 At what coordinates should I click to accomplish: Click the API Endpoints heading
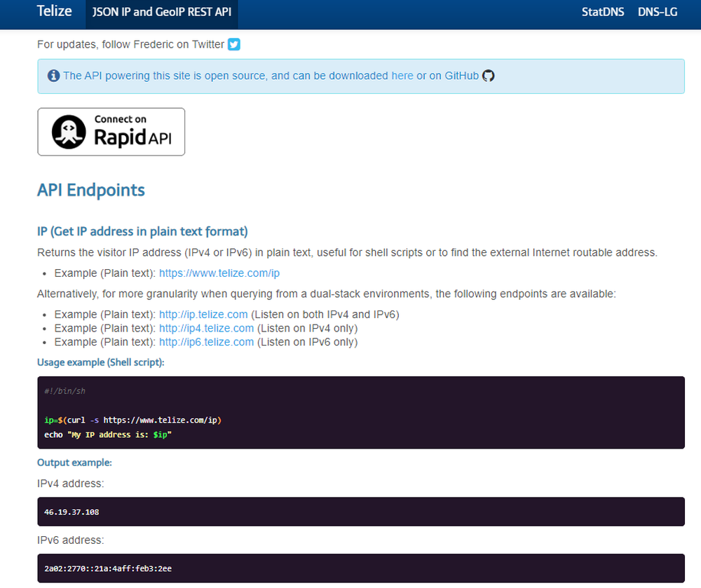(90, 191)
